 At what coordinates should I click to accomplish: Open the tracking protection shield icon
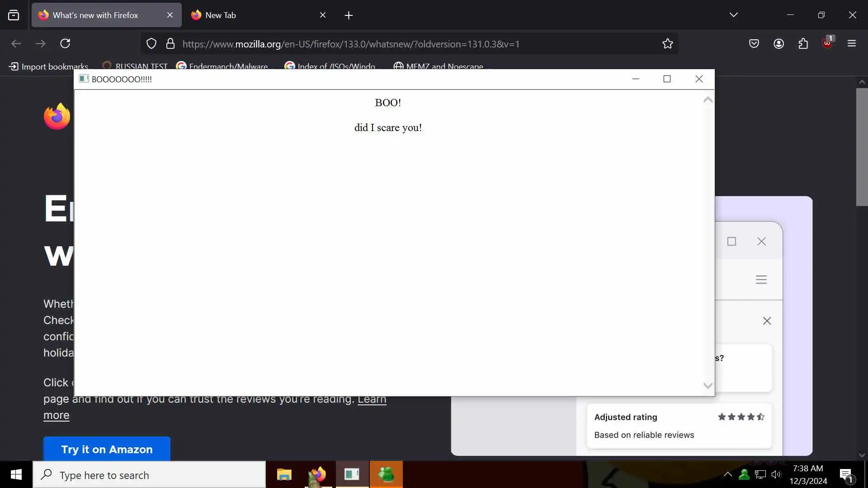[x=151, y=43]
